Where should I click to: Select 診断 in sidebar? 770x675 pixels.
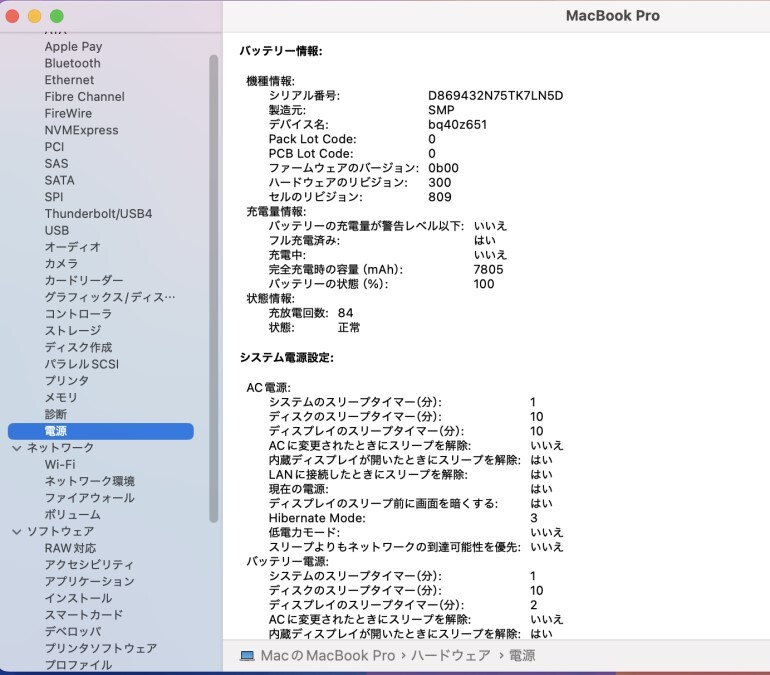point(55,414)
